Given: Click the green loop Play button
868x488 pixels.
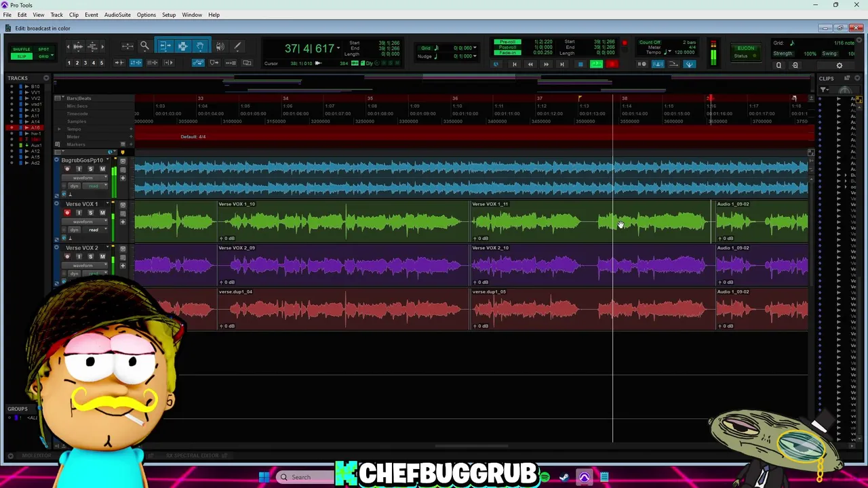Looking at the screenshot, I should [x=596, y=64].
